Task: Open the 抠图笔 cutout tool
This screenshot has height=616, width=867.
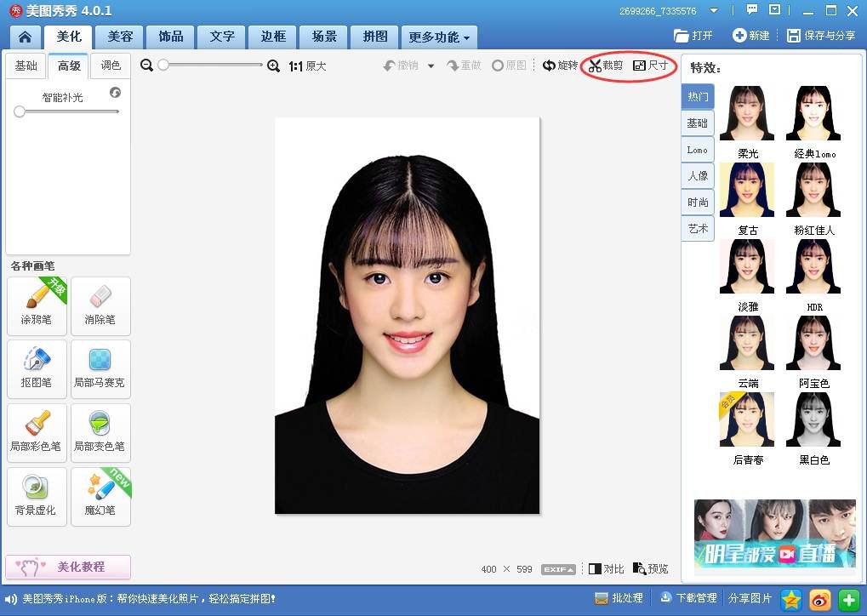Action: click(x=37, y=368)
